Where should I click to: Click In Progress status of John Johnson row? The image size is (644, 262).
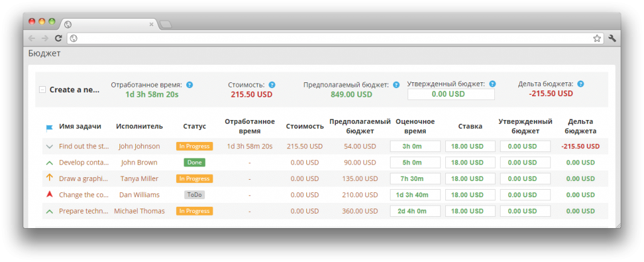click(194, 146)
